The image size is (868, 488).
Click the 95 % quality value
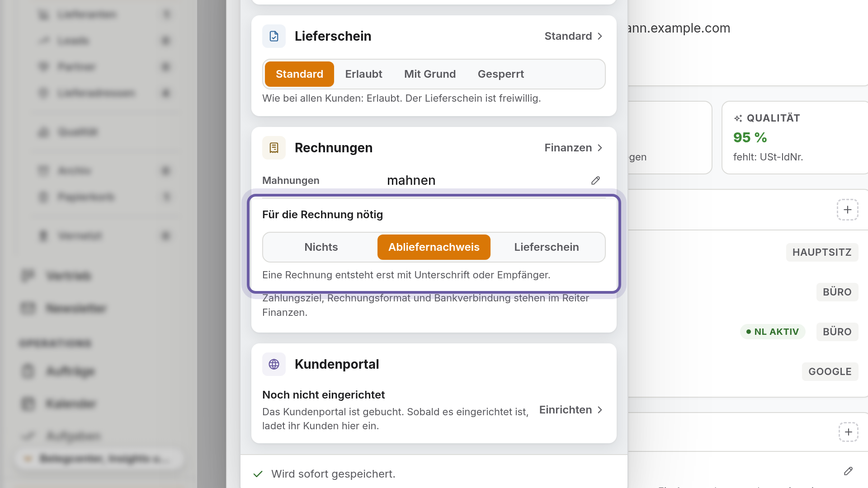pos(750,137)
